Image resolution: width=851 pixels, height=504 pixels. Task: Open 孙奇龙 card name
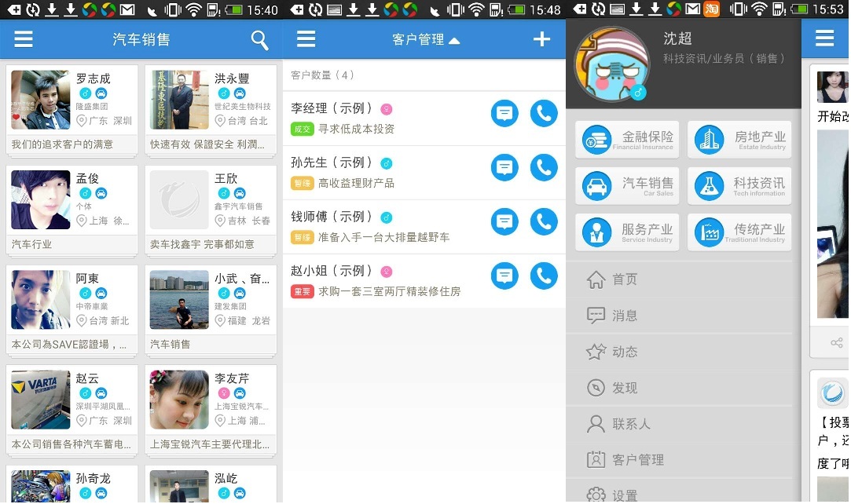(94, 479)
